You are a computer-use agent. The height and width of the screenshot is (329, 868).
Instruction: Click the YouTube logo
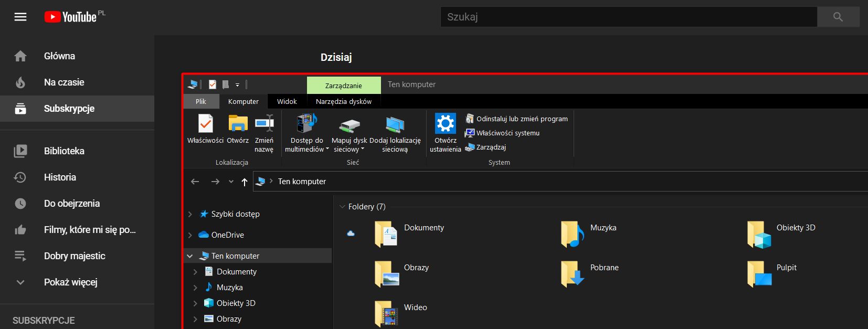[75, 17]
